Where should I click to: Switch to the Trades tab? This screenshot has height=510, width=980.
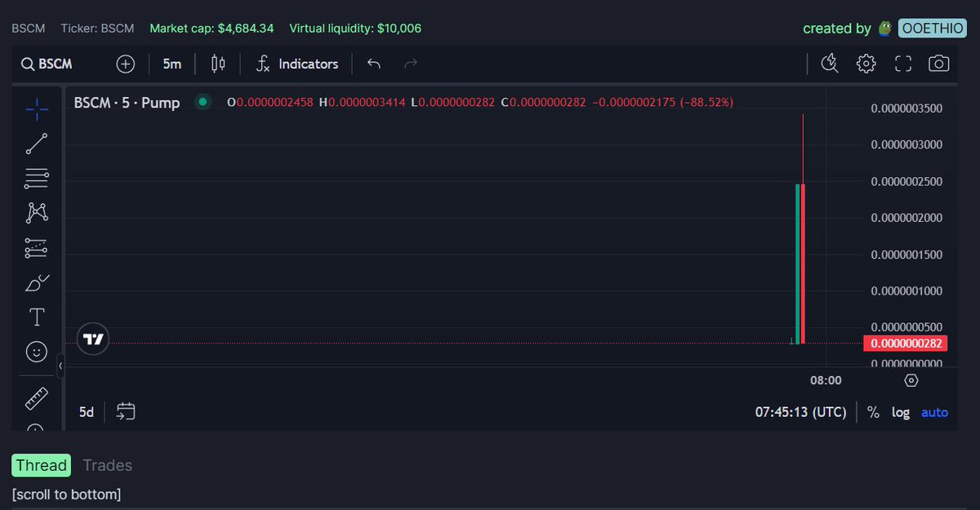(107, 465)
